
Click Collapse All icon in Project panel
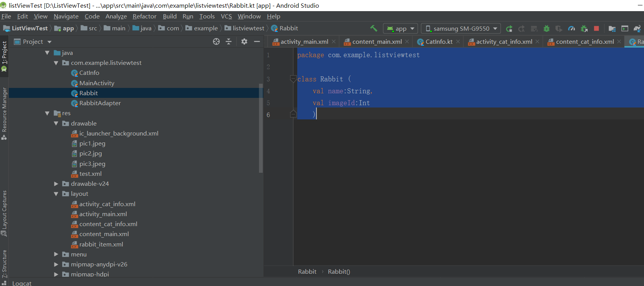click(229, 41)
